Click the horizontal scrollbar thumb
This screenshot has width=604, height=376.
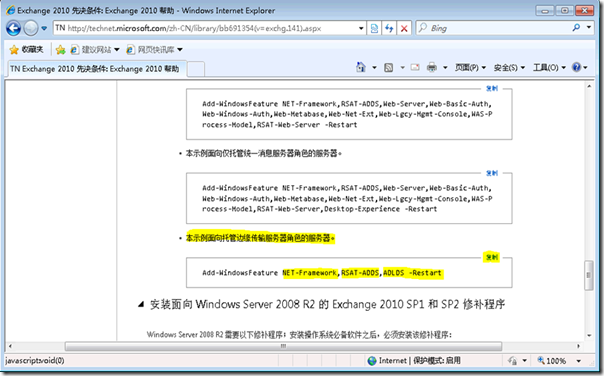pyautogui.click(x=283, y=346)
